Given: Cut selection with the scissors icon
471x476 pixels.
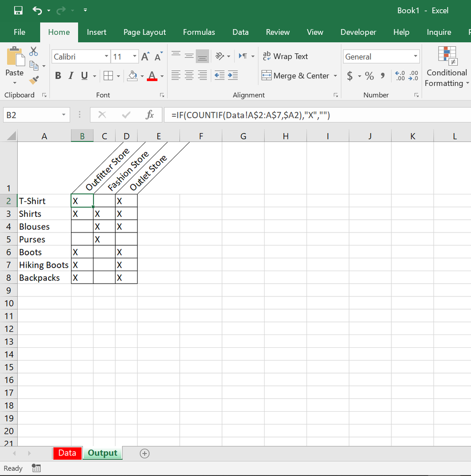Looking at the screenshot, I should pyautogui.click(x=33, y=51).
